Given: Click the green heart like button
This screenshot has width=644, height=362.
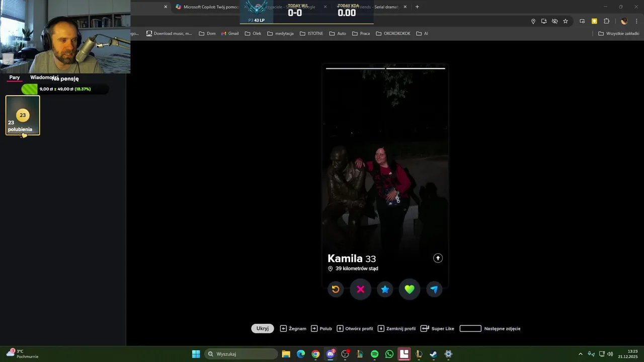Looking at the screenshot, I should click(x=410, y=289).
